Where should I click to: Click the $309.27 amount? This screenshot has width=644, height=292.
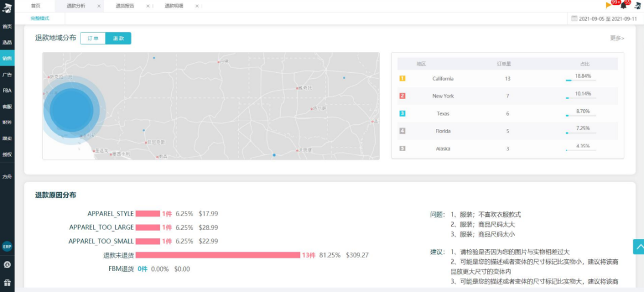357,255
